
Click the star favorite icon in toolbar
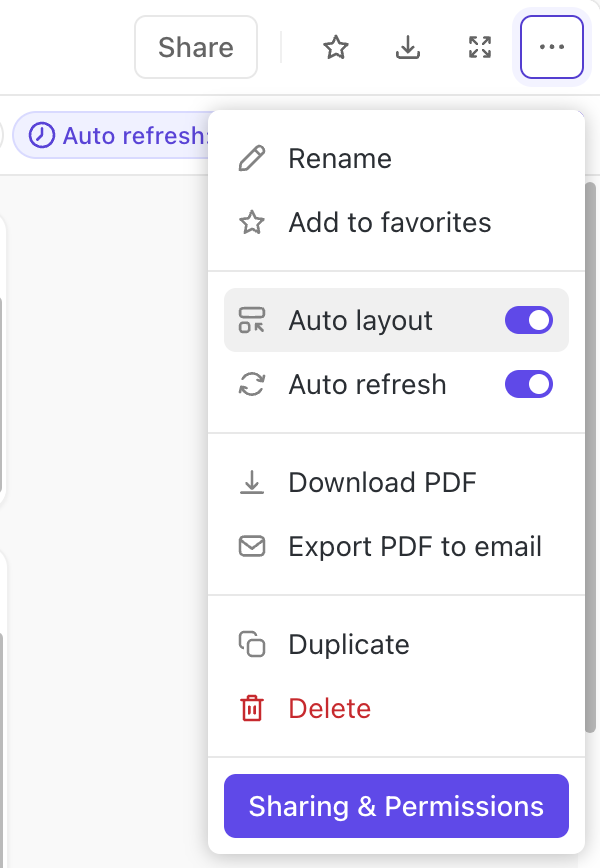click(x=336, y=47)
